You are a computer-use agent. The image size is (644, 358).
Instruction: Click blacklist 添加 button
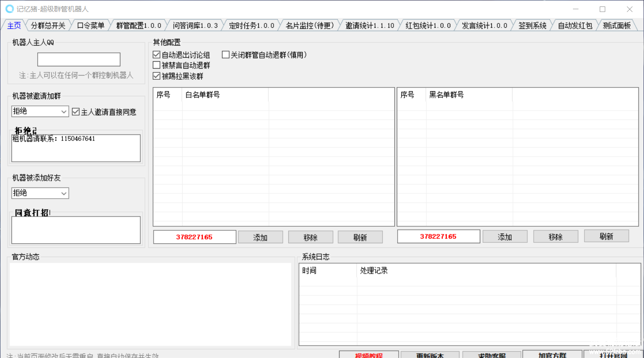[505, 237]
